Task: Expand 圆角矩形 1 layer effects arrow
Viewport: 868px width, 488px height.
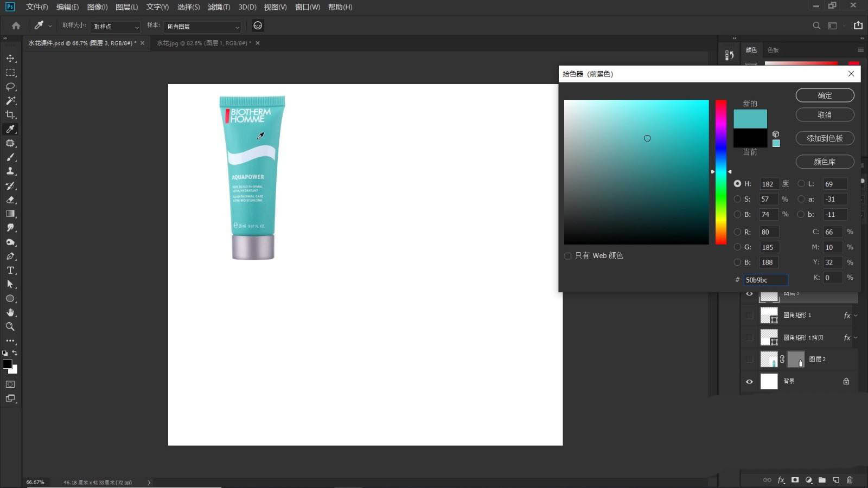Action: click(856, 315)
